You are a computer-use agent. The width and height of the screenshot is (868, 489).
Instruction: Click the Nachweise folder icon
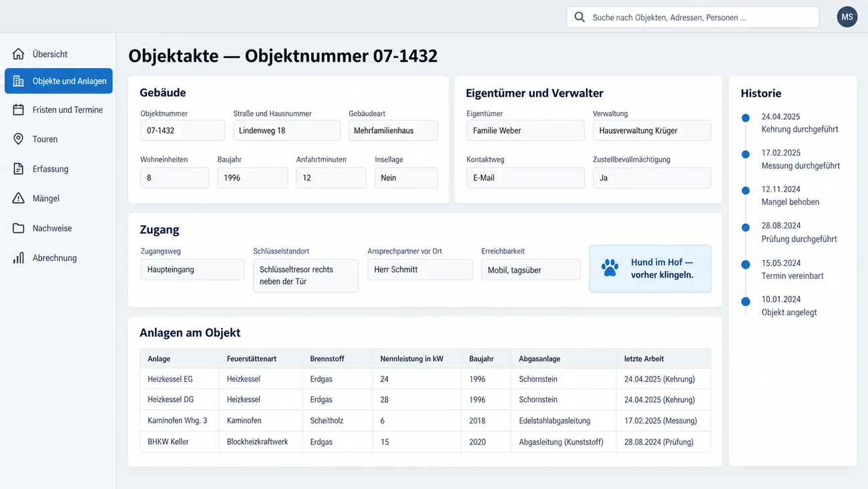coord(19,228)
